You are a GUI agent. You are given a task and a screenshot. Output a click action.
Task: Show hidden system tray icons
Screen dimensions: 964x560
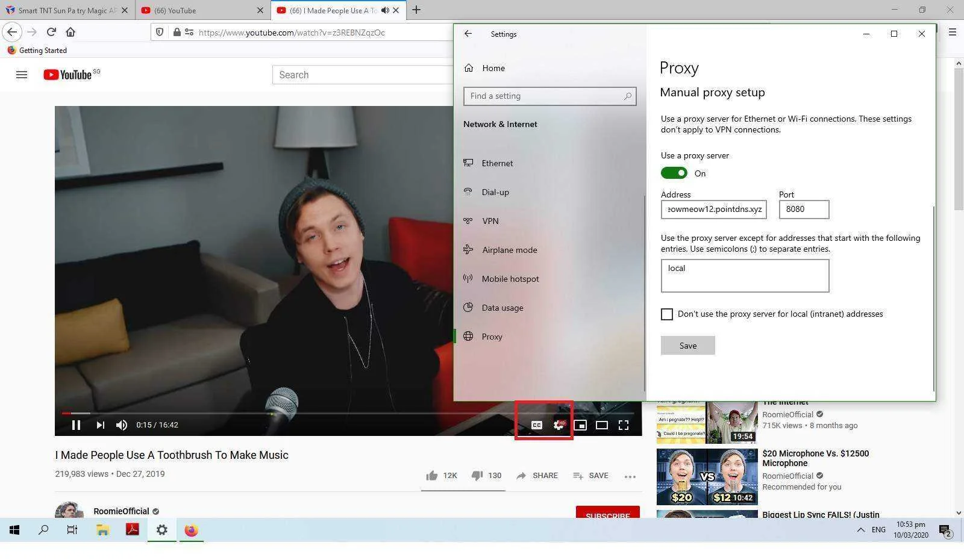[860, 530]
